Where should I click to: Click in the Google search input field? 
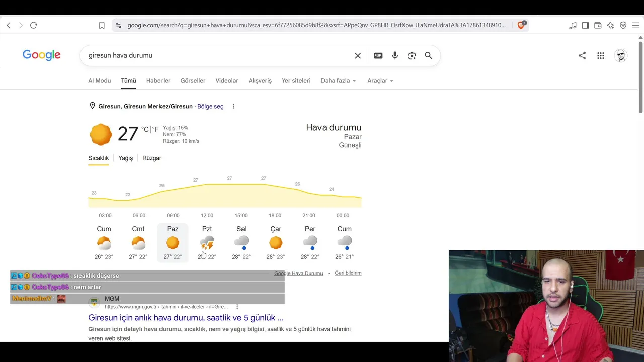pyautogui.click(x=219, y=55)
